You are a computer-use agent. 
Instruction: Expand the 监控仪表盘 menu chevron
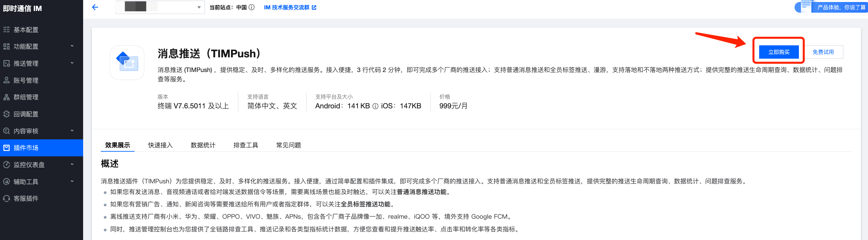click(x=72, y=164)
